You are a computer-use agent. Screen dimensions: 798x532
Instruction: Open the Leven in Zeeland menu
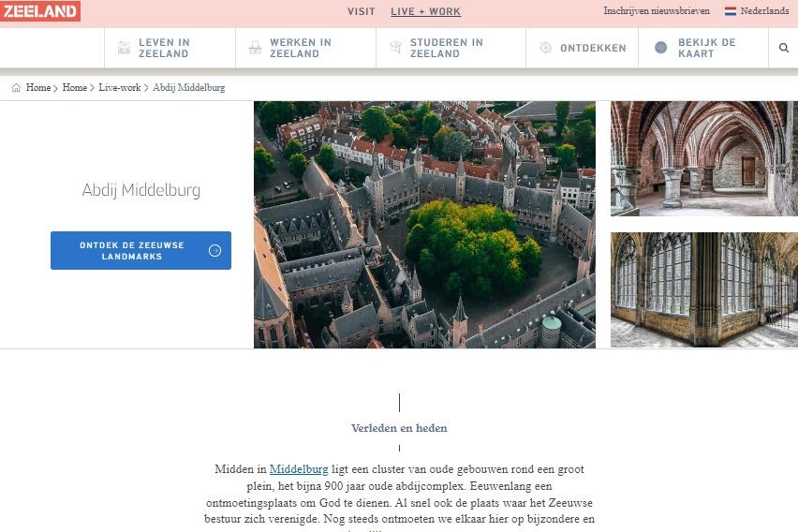[x=170, y=48]
